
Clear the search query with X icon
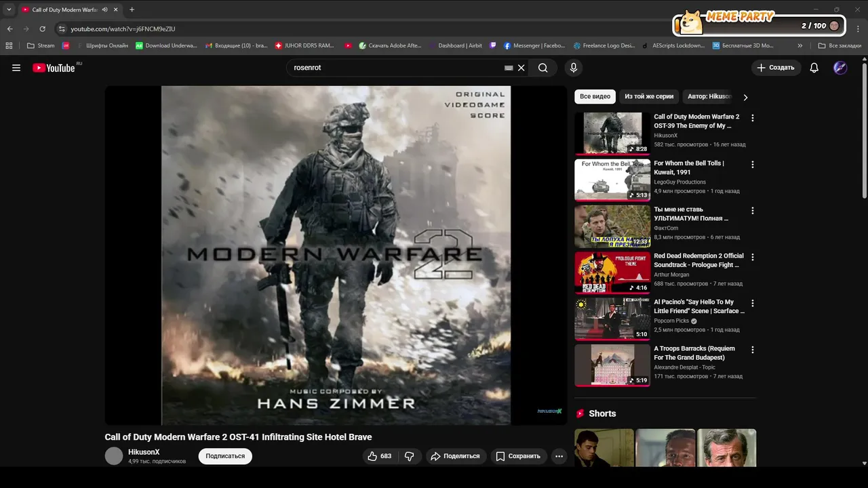point(521,68)
